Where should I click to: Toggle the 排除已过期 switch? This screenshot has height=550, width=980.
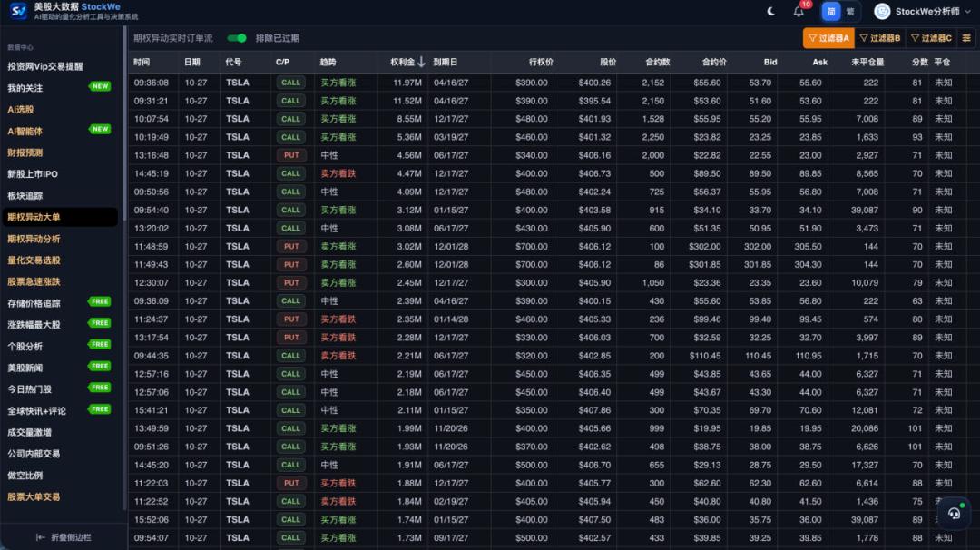point(237,38)
